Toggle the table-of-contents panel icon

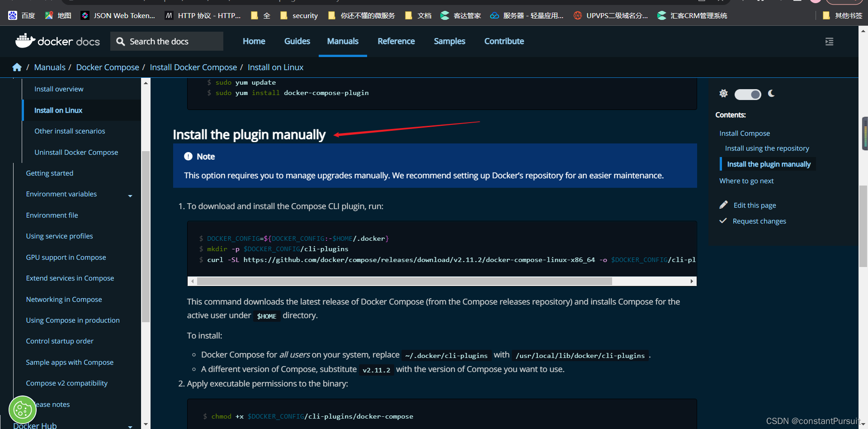(829, 42)
